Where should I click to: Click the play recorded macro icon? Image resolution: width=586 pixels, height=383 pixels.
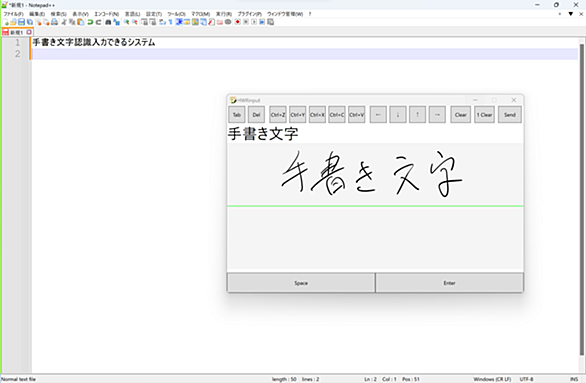coord(254,22)
